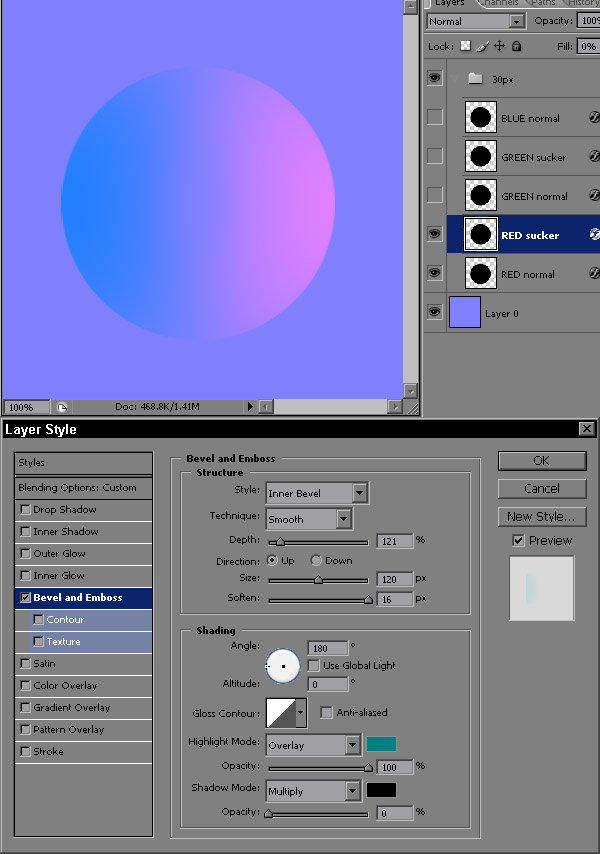Image resolution: width=600 pixels, height=854 pixels.
Task: Click the lock image pixels brush icon
Action: pyautogui.click(x=482, y=46)
